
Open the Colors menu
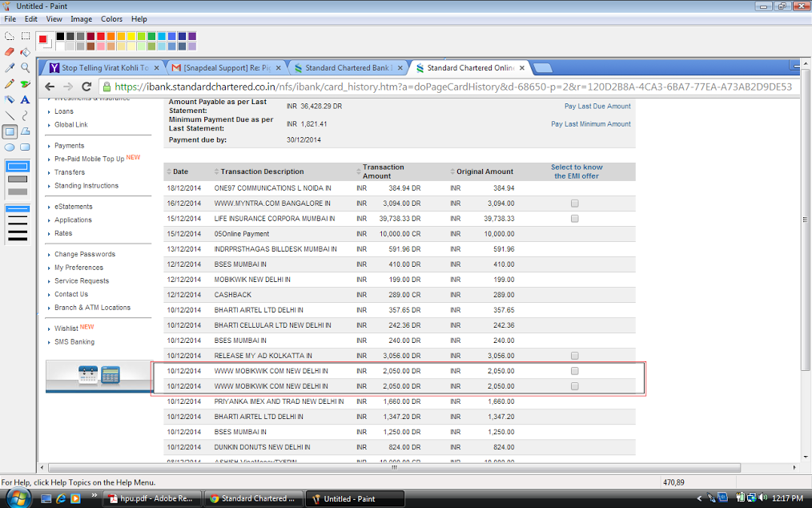pyautogui.click(x=111, y=18)
